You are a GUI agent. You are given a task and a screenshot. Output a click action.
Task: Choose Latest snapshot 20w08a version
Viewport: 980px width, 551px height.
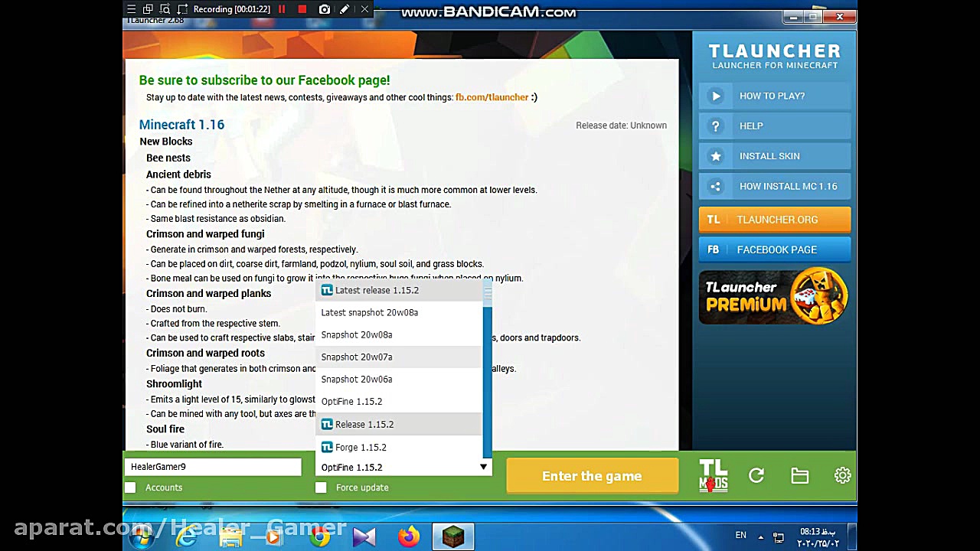[x=399, y=312]
